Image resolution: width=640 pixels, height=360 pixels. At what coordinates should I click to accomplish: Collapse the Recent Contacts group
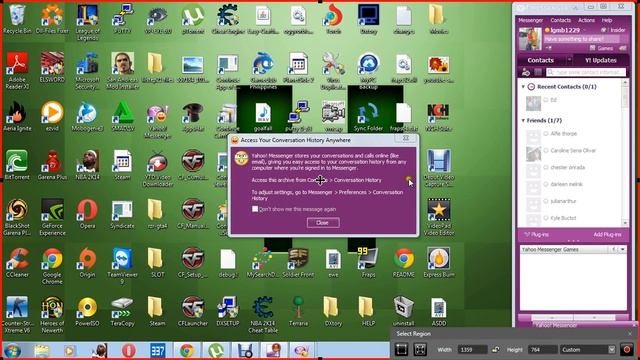click(523, 87)
